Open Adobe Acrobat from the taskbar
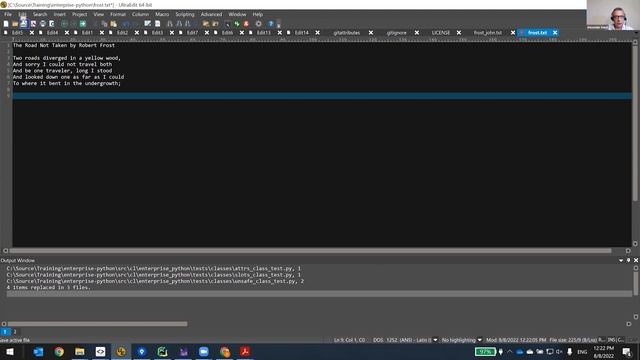This screenshot has height=360, width=640. [245, 352]
